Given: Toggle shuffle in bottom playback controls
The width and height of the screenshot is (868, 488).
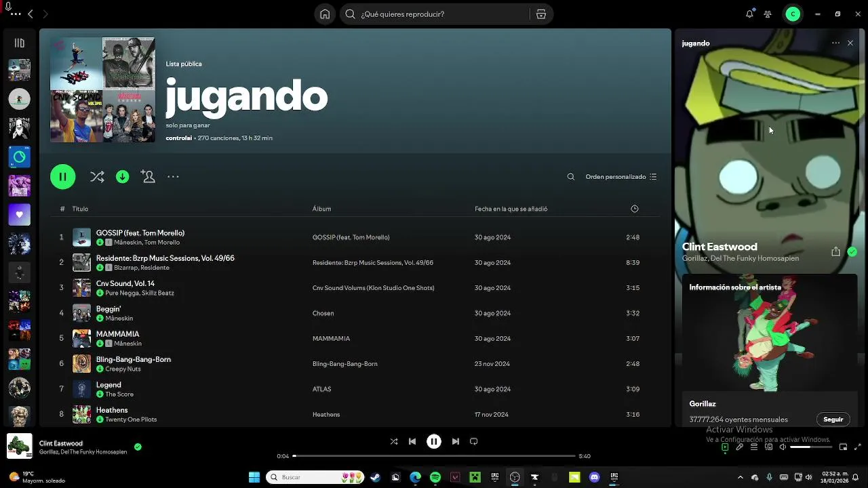Looking at the screenshot, I should tap(394, 441).
